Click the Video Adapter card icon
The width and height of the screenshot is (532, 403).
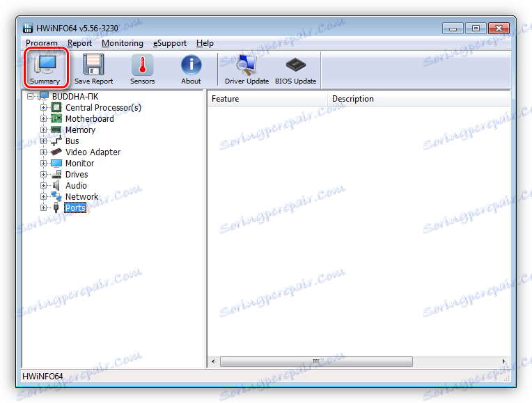(56, 152)
